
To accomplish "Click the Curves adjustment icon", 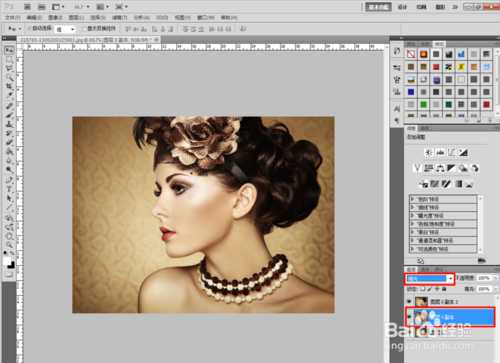I will pos(452,153).
